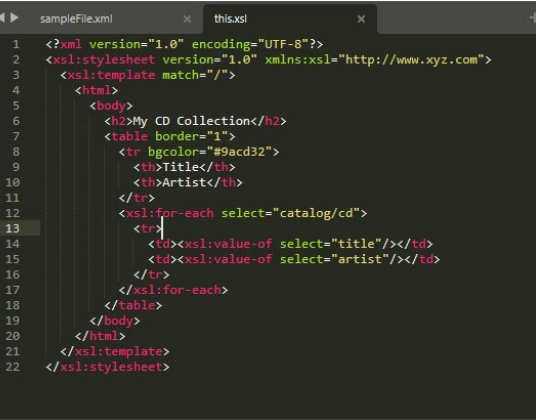536x420 pixels.
Task: Click the new tab plus icon
Action: (533, 18)
